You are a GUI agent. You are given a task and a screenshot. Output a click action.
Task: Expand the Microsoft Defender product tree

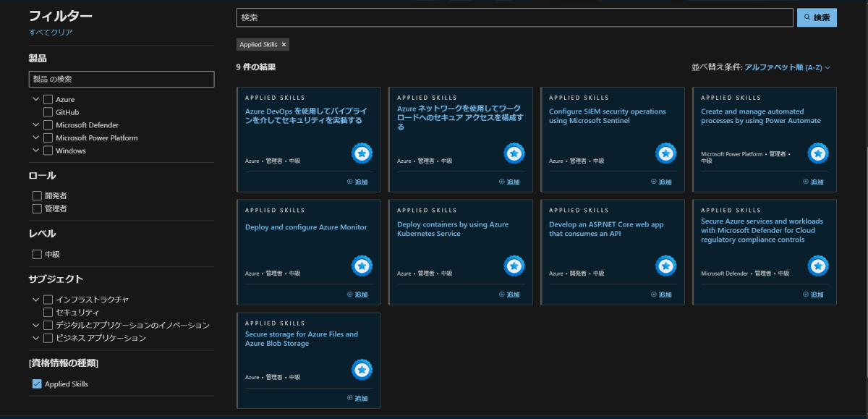click(35, 124)
